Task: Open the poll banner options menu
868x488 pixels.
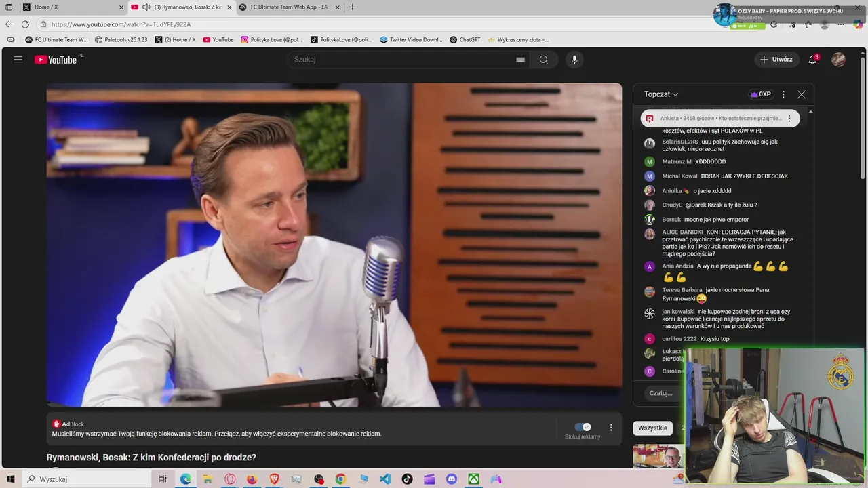Action: (x=789, y=119)
